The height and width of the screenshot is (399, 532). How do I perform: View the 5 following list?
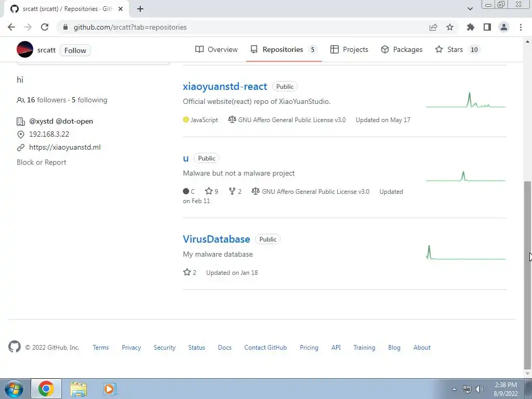89,100
